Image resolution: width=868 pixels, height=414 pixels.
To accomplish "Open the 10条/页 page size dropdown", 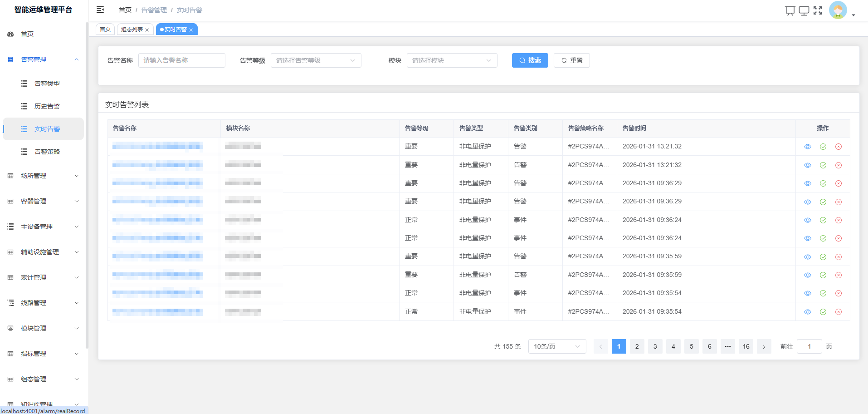I will [557, 346].
